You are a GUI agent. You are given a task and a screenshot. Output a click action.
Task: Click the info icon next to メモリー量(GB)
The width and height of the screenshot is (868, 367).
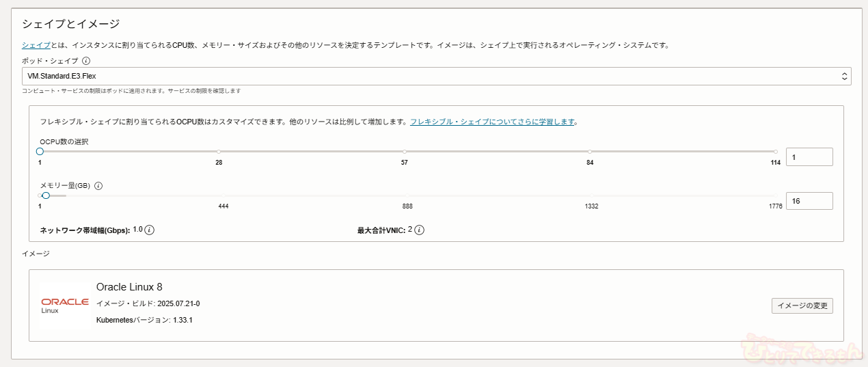(98, 186)
